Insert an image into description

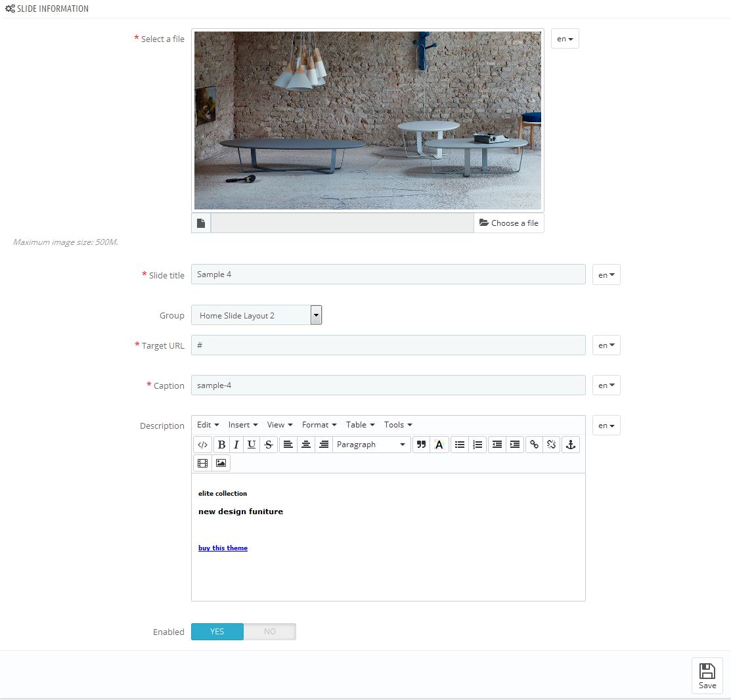[x=221, y=463]
